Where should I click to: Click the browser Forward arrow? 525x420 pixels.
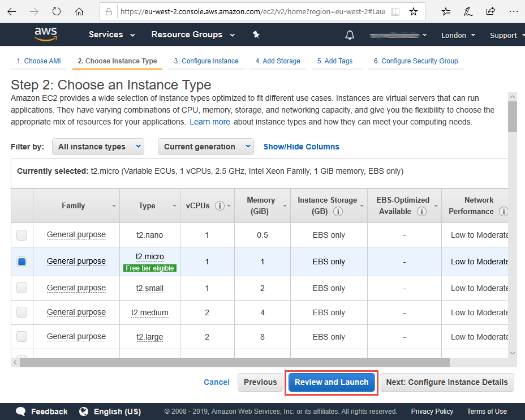(x=34, y=12)
